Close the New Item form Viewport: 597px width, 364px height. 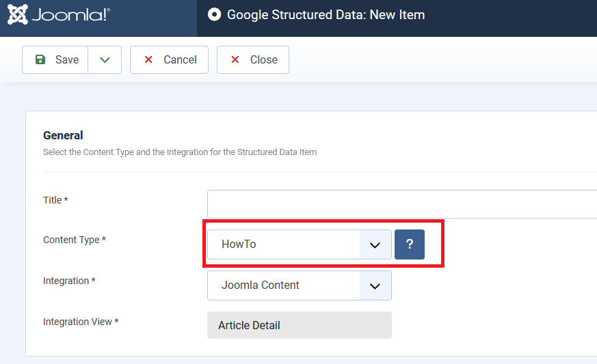[x=253, y=59]
